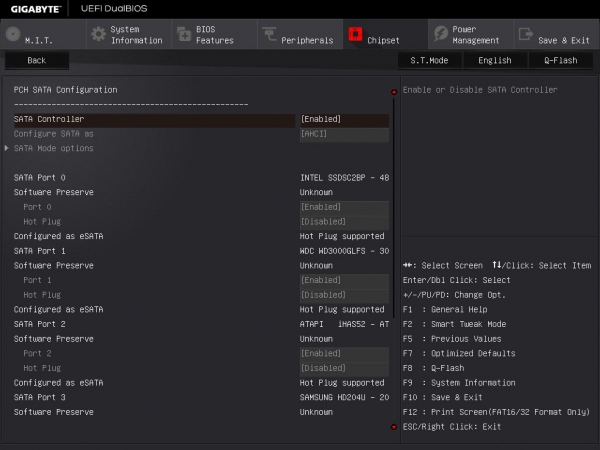Screen dimensions: 600x450
Task: Open the BIOS Features tab
Action: coord(214,34)
